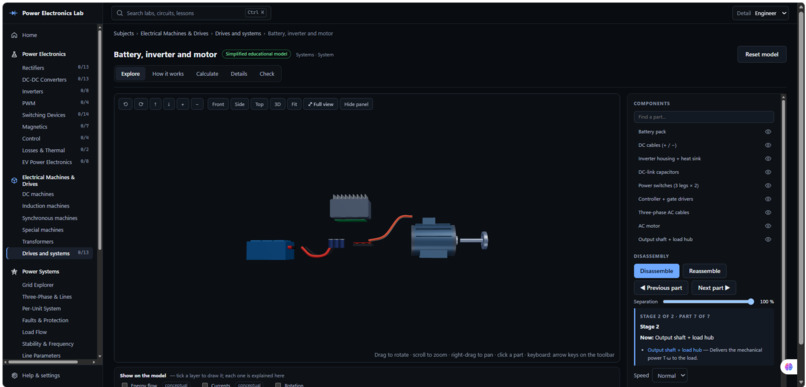
Task: Click the AC motor in 3D model
Action: pos(433,237)
